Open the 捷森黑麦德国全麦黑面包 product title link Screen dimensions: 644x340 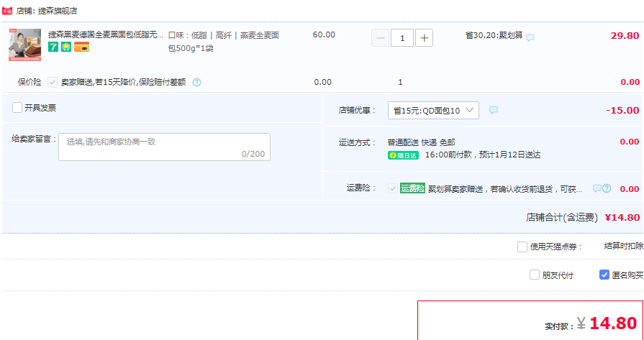click(106, 35)
